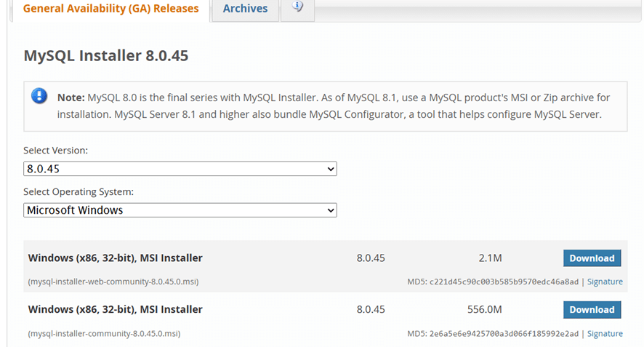Select General Availability (GA) Releases tab
This screenshot has width=644, height=347.
[x=110, y=9]
